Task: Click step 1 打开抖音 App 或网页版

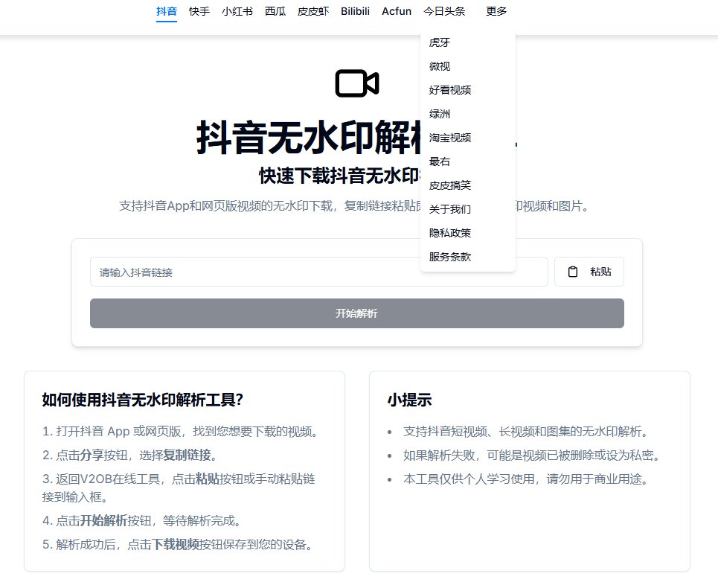Action: (x=180, y=432)
